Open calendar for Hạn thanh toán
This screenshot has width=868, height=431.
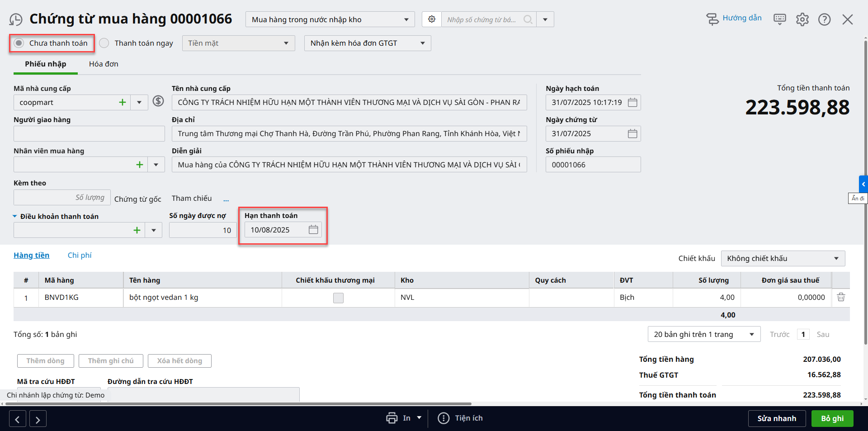[x=313, y=230]
